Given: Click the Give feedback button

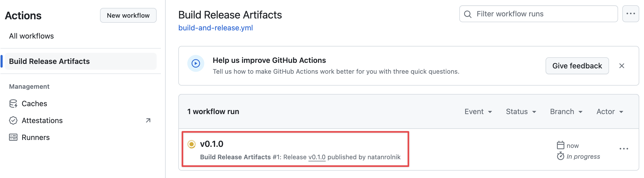Looking at the screenshot, I should pyautogui.click(x=577, y=66).
